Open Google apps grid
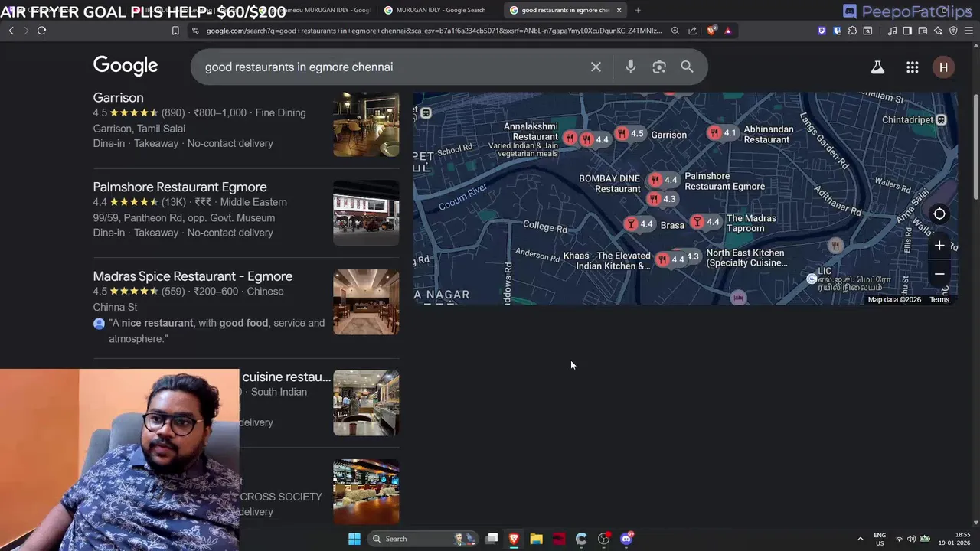The width and height of the screenshot is (980, 551). tap(912, 67)
